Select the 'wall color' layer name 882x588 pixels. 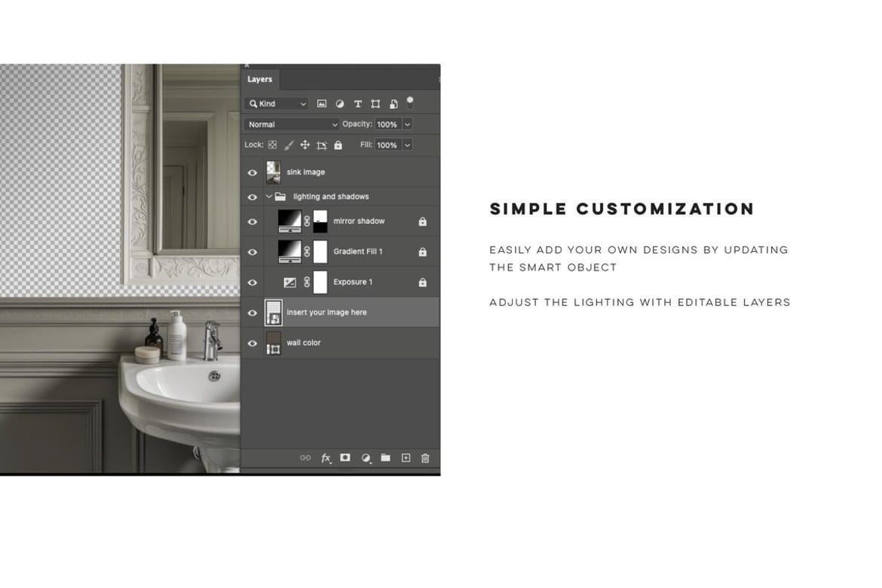[x=304, y=343]
